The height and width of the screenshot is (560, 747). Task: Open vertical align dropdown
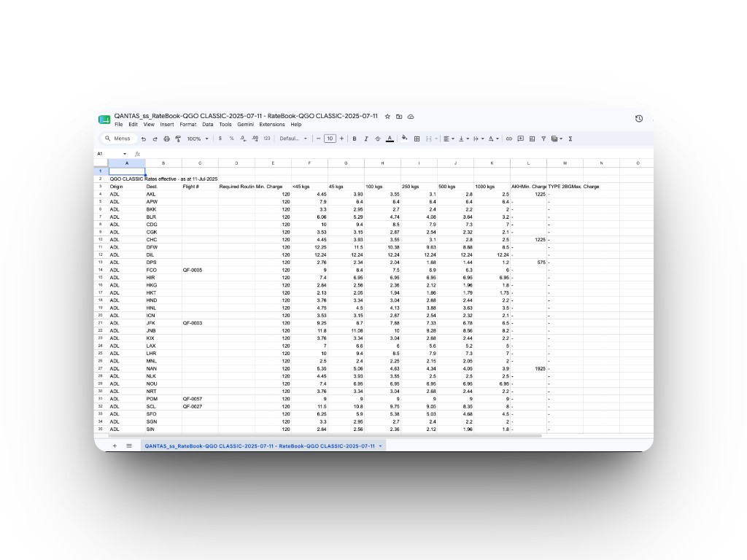(x=463, y=139)
